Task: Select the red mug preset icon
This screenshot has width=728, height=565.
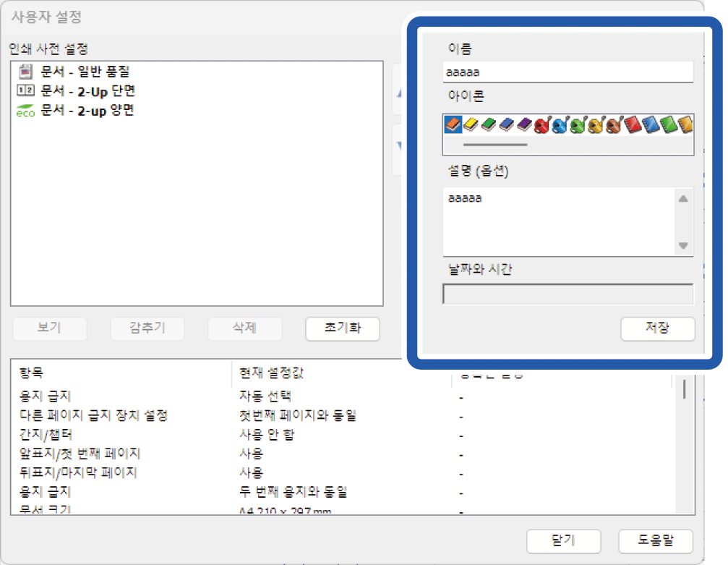Action: pos(542,125)
